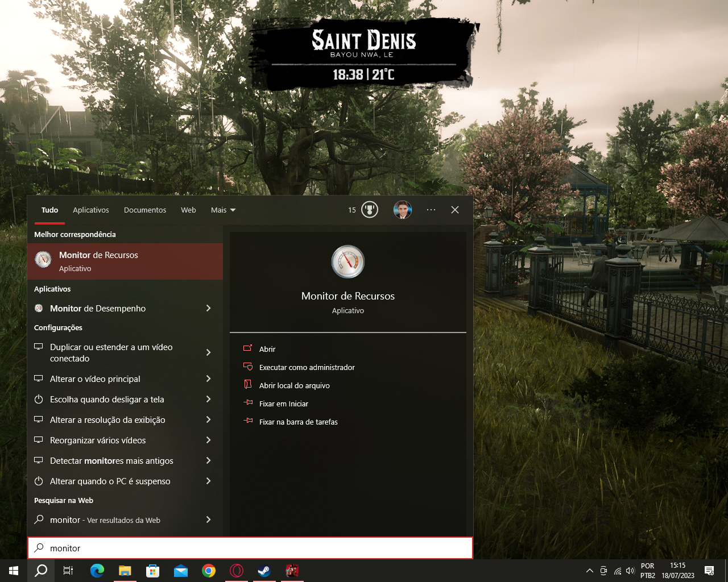Open Task View from the taskbar

(x=68, y=571)
